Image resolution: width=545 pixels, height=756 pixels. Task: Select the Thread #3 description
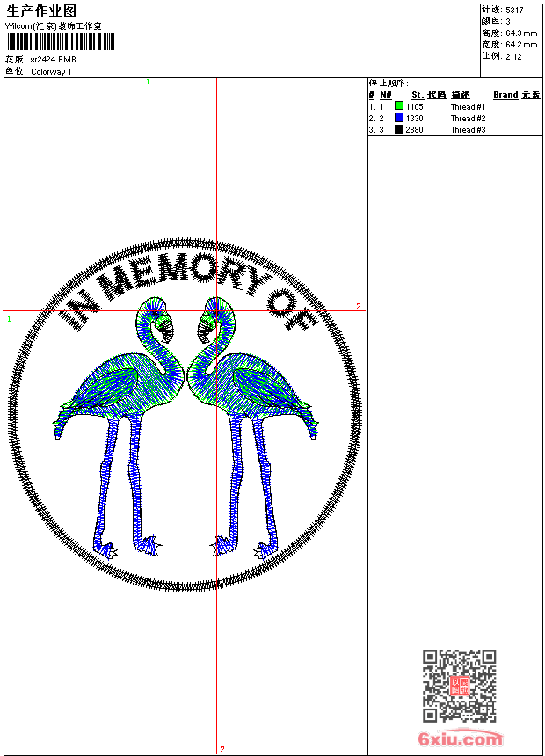[x=468, y=130]
